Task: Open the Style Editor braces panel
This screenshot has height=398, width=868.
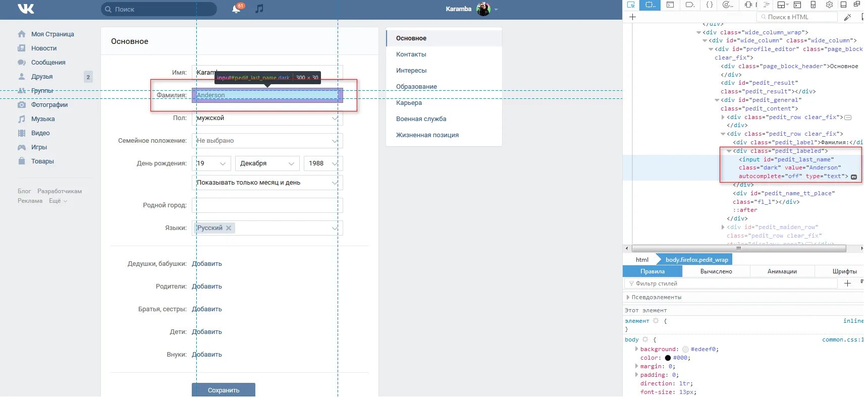Action: [710, 5]
